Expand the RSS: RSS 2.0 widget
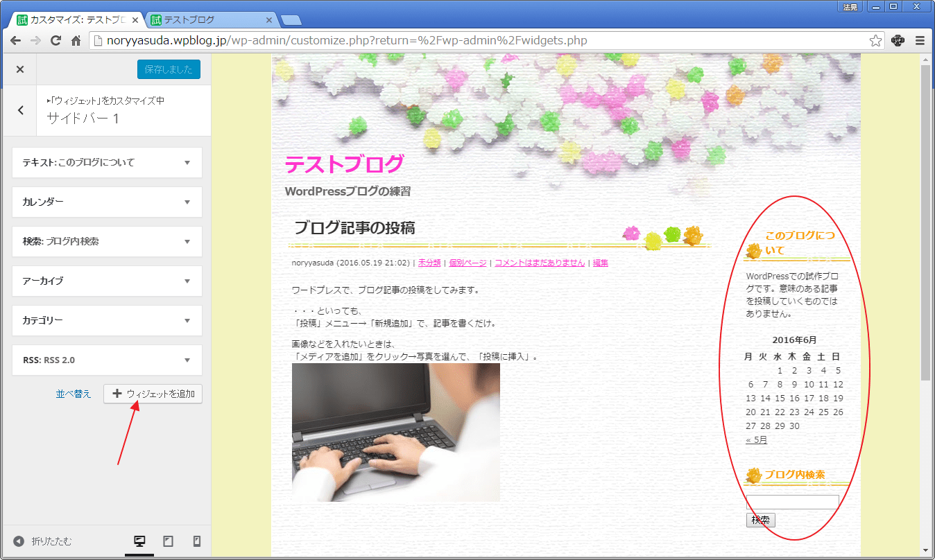Image resolution: width=935 pixels, height=560 pixels. (107, 360)
